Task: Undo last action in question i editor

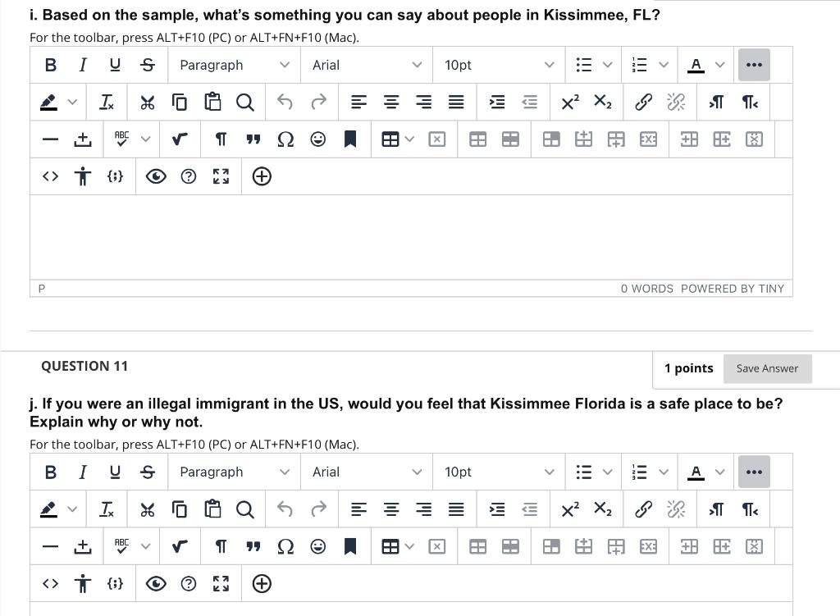Action: 285,102
